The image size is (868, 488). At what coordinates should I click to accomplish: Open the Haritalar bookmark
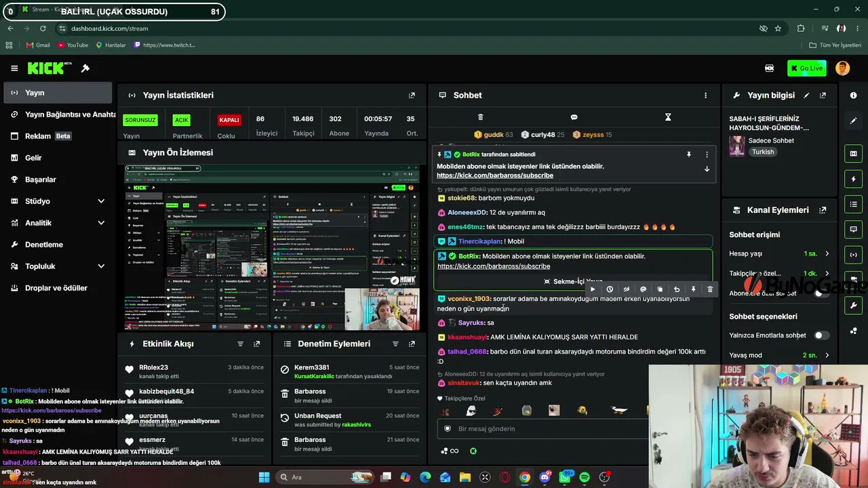[x=111, y=45]
